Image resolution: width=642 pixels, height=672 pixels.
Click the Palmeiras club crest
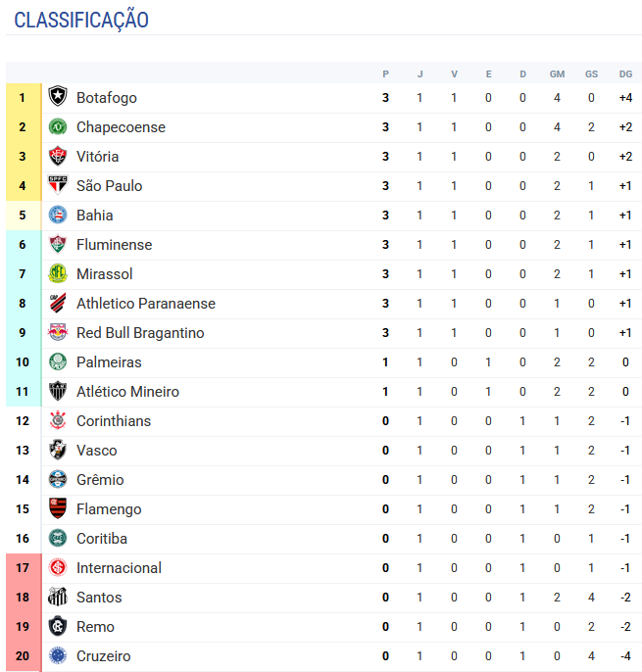(x=58, y=362)
